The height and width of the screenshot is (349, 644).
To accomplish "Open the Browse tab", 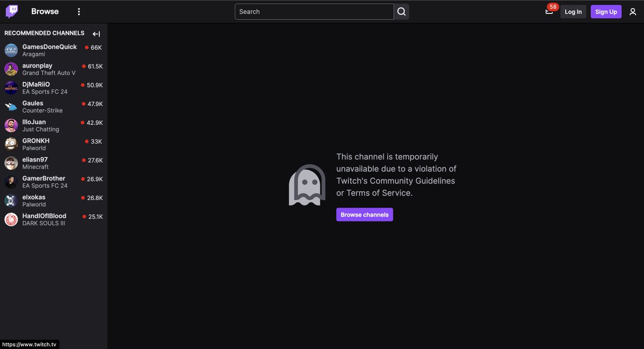I will 45,11.
